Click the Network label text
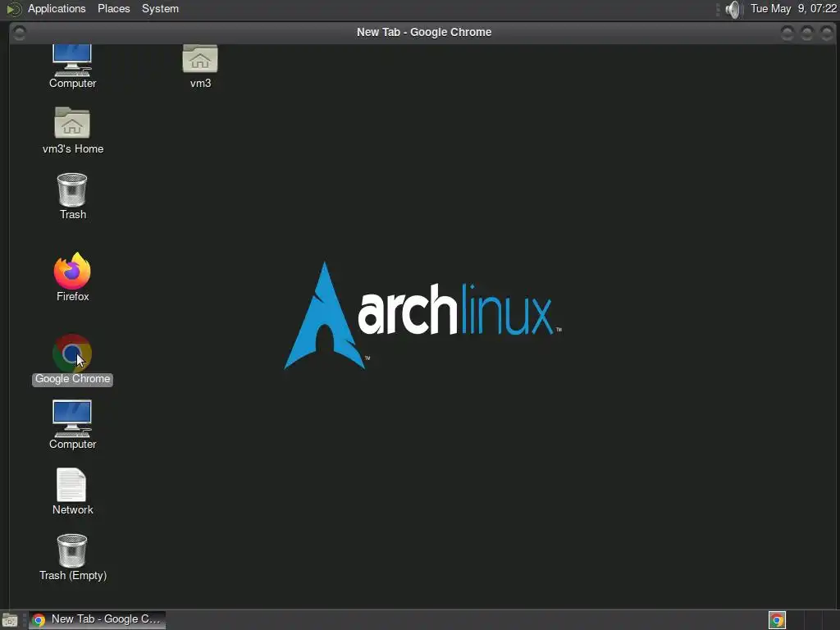Viewport: 840px width, 630px height. click(72, 509)
